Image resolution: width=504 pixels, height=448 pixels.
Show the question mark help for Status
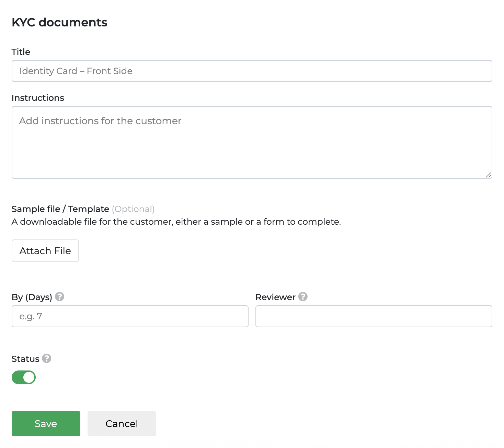(47, 358)
